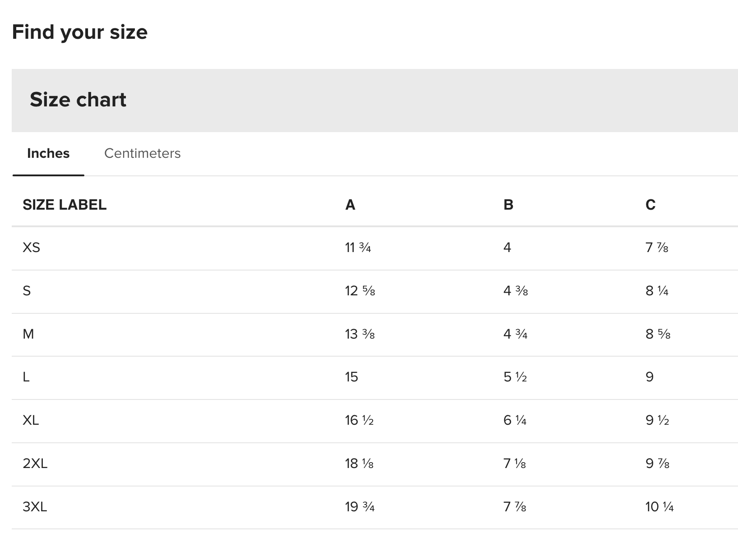The height and width of the screenshot is (560, 738).
Task: Click the Find your size heading
Action: pos(80,32)
